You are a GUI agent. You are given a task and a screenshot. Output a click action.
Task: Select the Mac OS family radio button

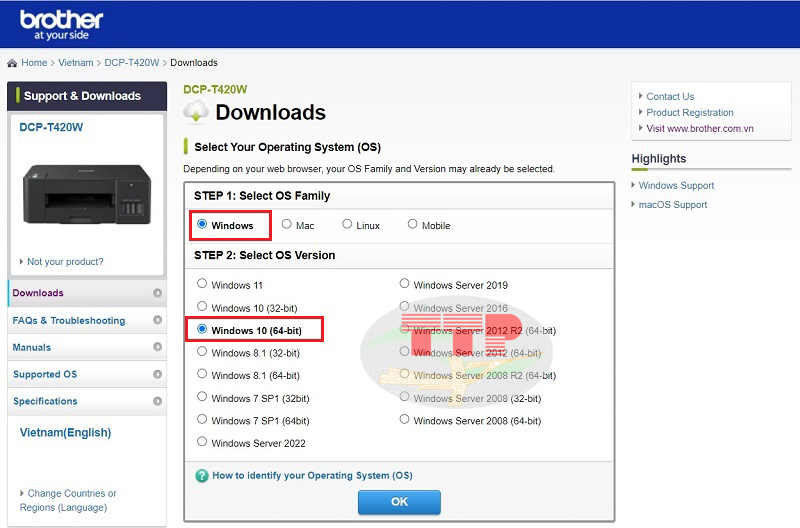tap(287, 224)
